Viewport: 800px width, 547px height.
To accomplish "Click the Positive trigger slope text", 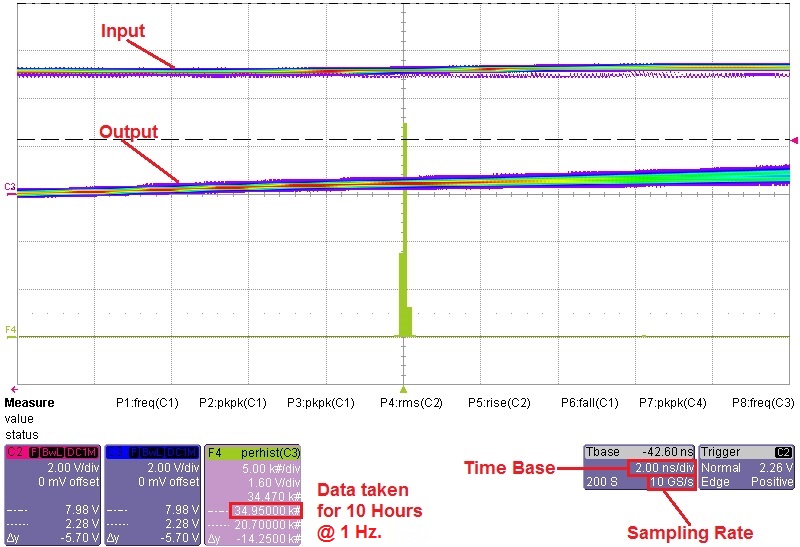I will click(772, 481).
